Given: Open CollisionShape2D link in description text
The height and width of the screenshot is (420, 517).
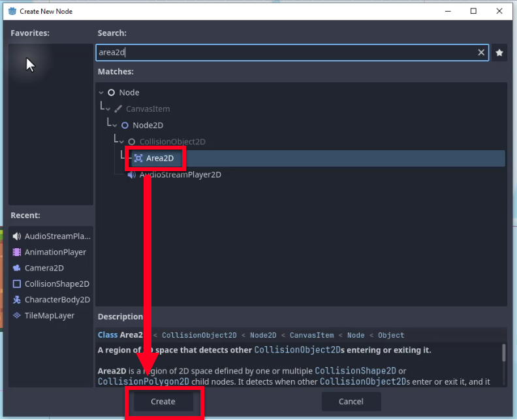Looking at the screenshot, I should tap(355, 371).
